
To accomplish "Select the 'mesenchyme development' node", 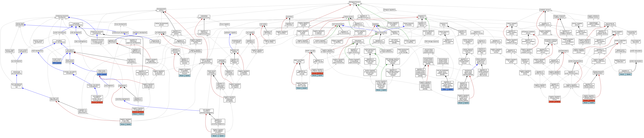I will (121, 32).
